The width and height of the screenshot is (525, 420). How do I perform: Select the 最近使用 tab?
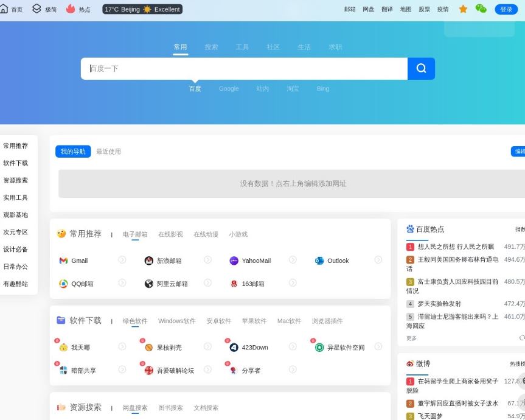click(107, 152)
